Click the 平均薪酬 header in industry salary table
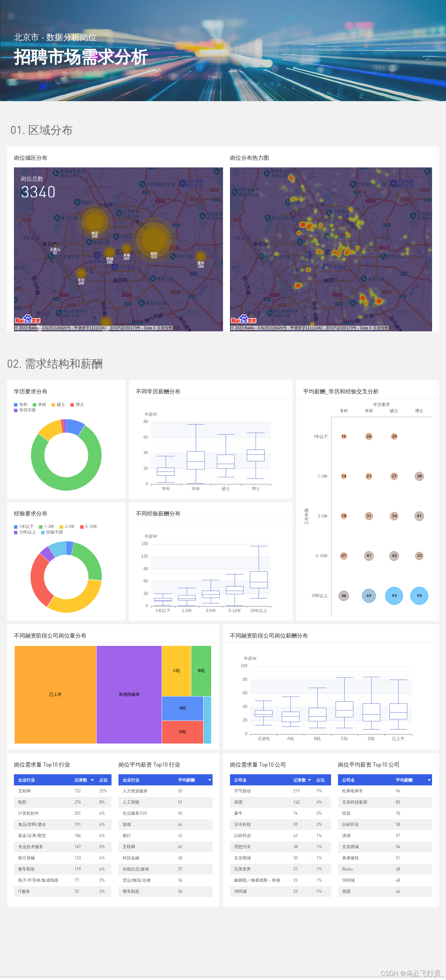This screenshot has height=980, width=446. pyautogui.click(x=186, y=780)
